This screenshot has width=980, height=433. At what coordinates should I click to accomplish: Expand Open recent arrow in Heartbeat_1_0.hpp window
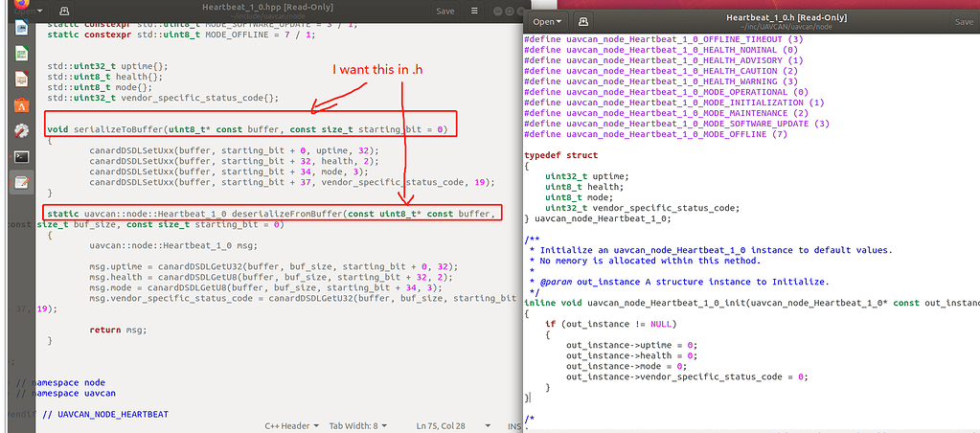pos(40,11)
